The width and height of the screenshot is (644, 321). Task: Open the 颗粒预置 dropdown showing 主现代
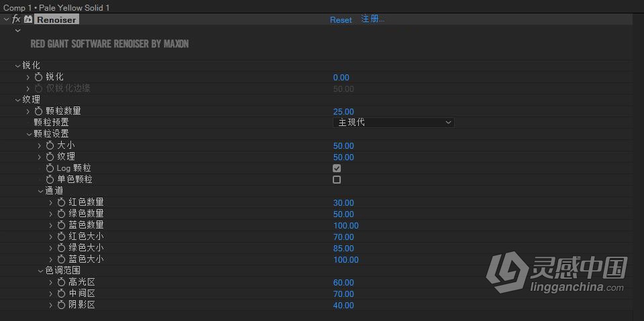394,123
